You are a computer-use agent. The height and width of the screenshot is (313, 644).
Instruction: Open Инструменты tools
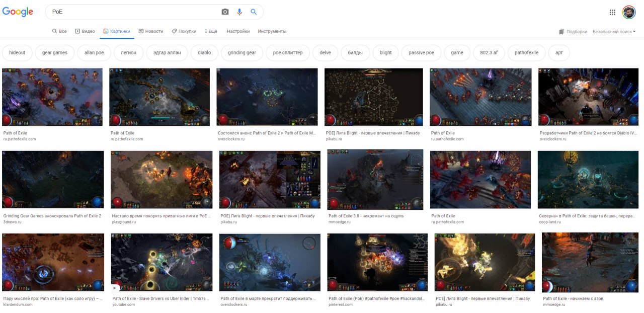point(272,31)
